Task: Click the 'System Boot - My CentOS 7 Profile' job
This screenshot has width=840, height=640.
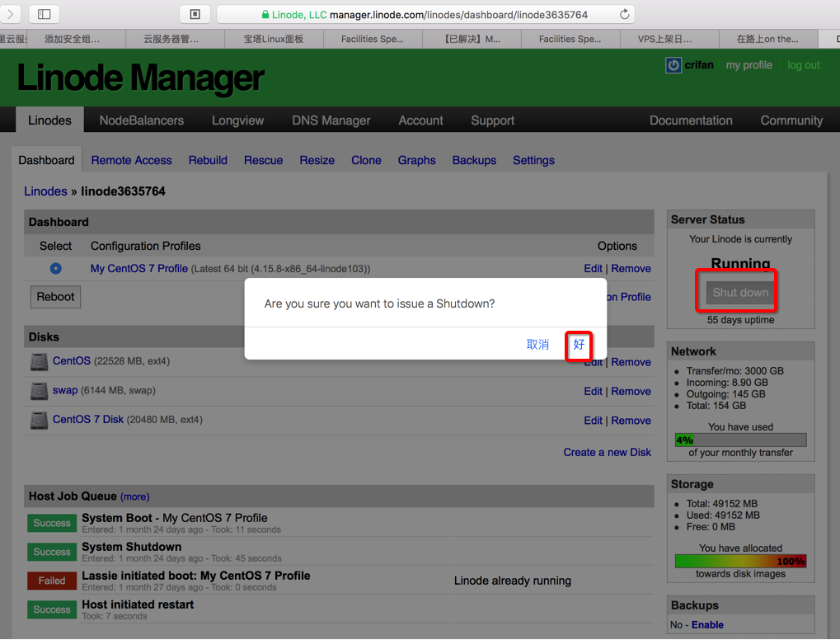Action: pyautogui.click(x=175, y=518)
